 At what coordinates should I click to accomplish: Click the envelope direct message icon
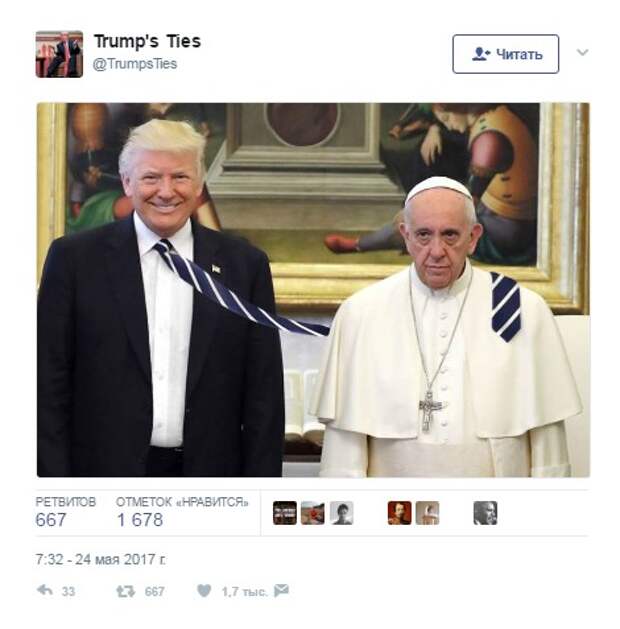[x=281, y=590]
